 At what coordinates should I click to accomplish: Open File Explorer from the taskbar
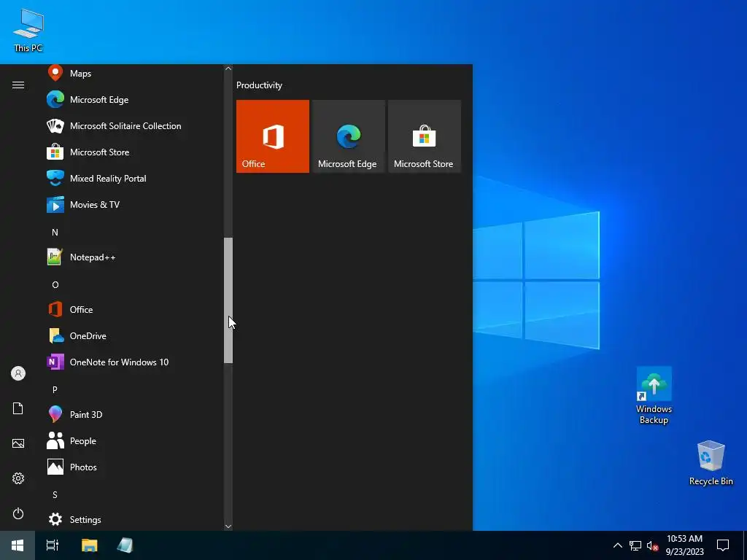pos(89,545)
